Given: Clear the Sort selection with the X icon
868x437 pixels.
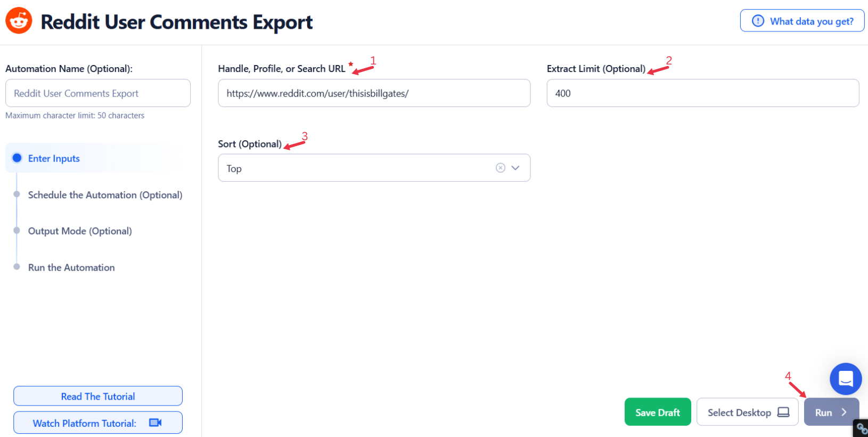Looking at the screenshot, I should 501,168.
